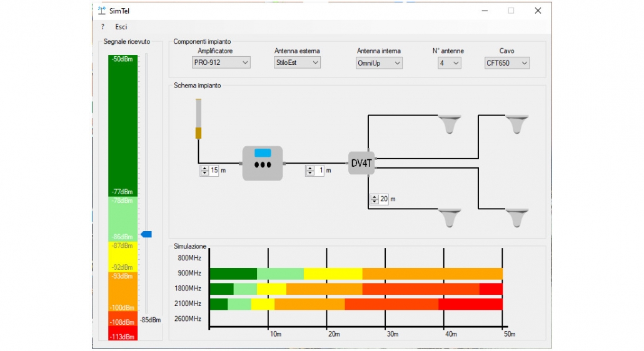This screenshot has width=644, height=351.
Task: Open the Cavo CFT650 dropdown
Action: pyautogui.click(x=507, y=62)
